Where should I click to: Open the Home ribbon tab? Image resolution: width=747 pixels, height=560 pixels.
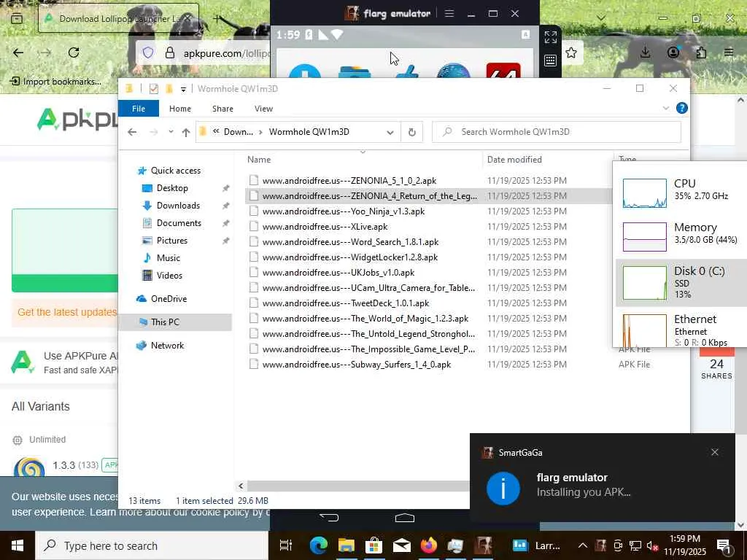180,109
